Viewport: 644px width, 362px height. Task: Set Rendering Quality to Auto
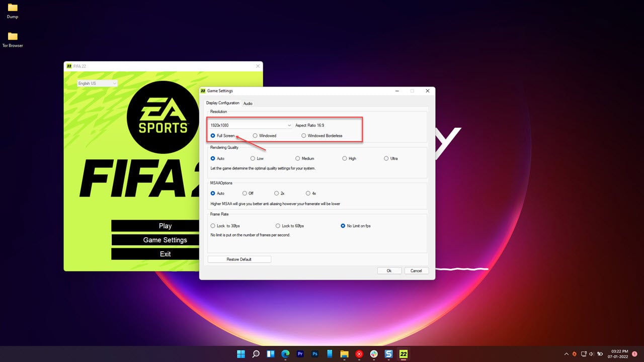tap(218, 158)
